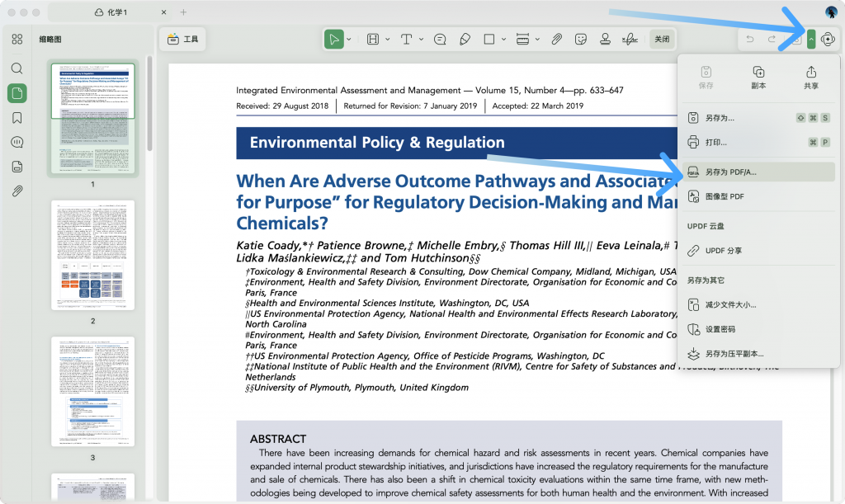Viewport: 845px width, 504px height.
Task: Click 'Received: 29 August 2018' text
Action: click(x=282, y=106)
